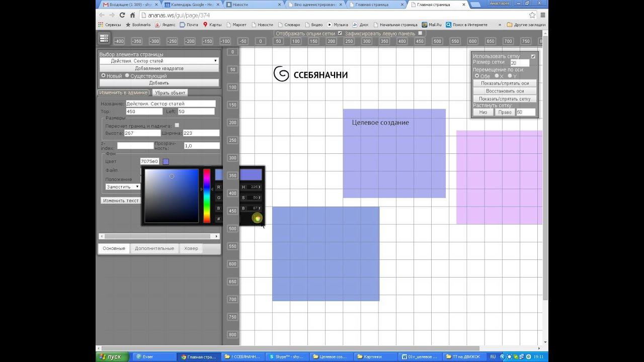Viewport: 644px width, 362px height.
Task: Open the Музыка bookmark
Action: click(x=338, y=25)
